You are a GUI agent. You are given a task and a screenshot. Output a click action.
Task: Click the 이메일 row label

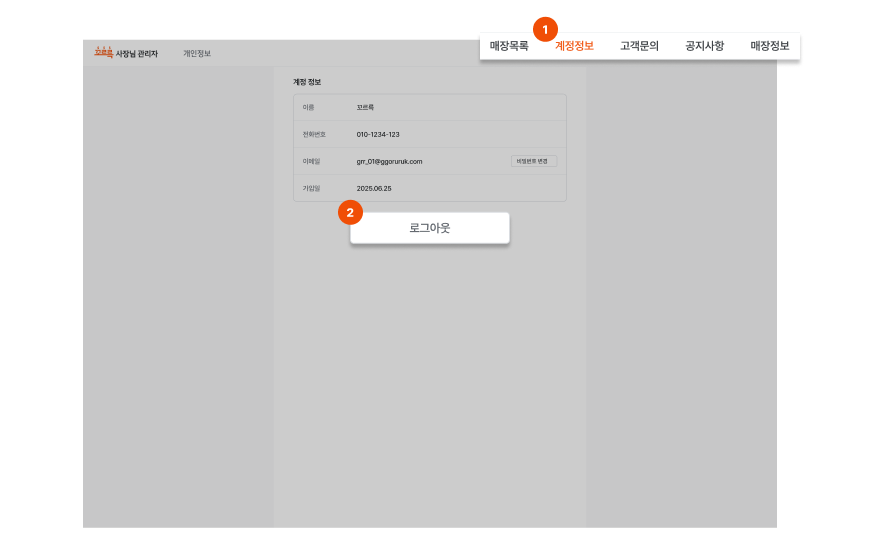pyautogui.click(x=311, y=162)
